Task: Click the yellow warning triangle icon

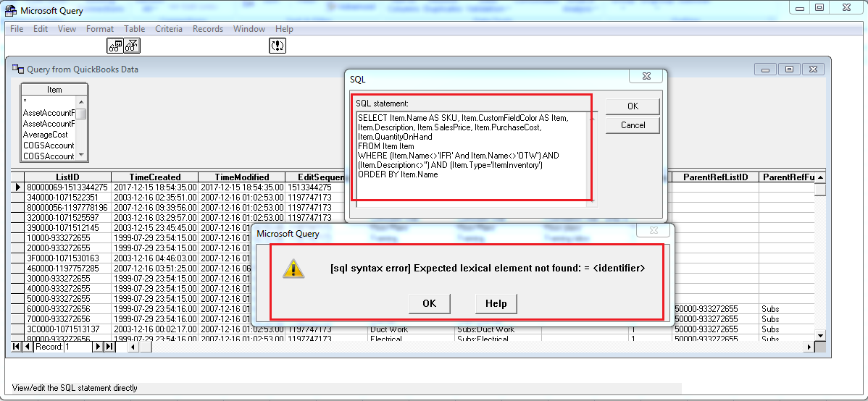Action: tap(293, 269)
